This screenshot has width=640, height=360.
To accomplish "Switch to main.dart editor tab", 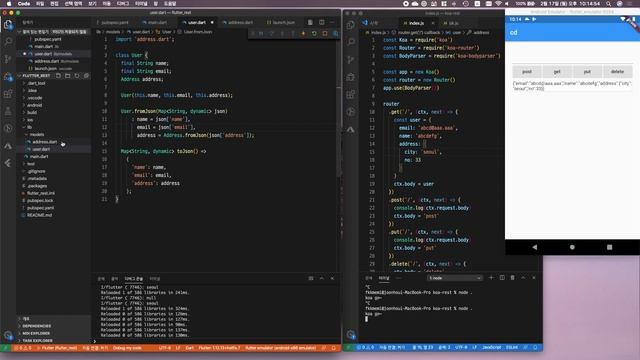I will 157,22.
